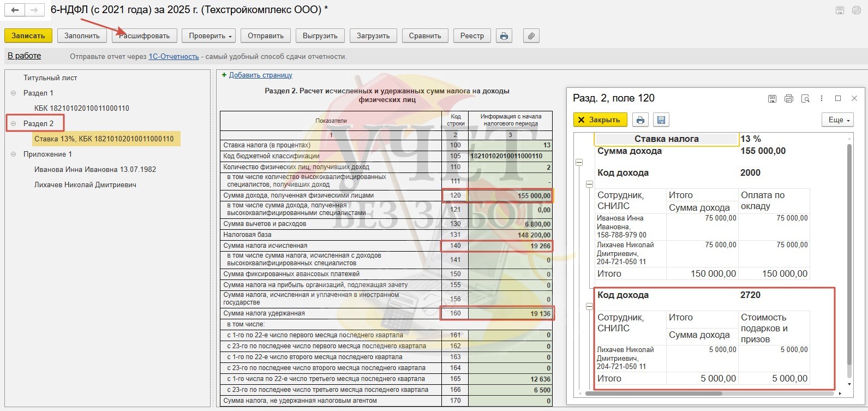Collapse income code 2720 group
This screenshot has height=411, width=868.
coord(589,307)
